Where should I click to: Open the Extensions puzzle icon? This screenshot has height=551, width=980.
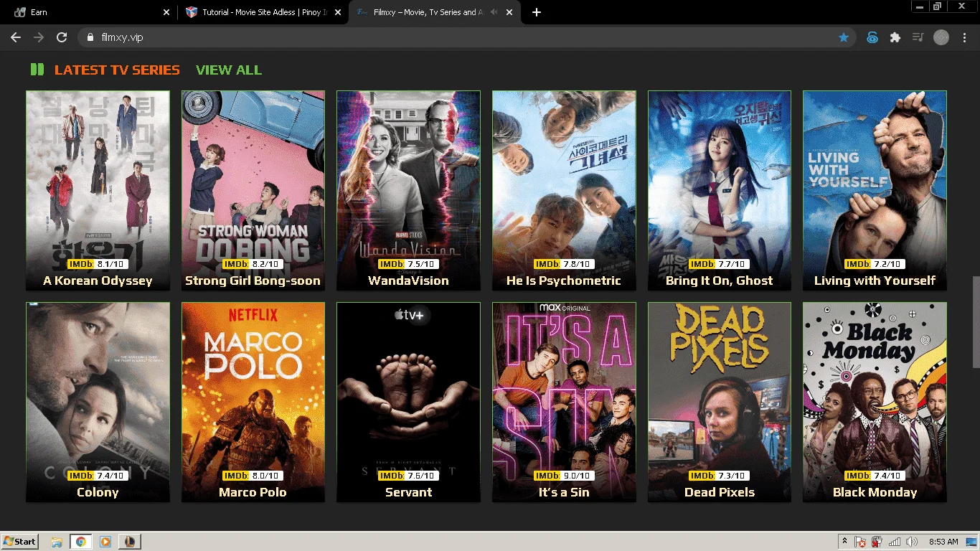click(x=895, y=37)
